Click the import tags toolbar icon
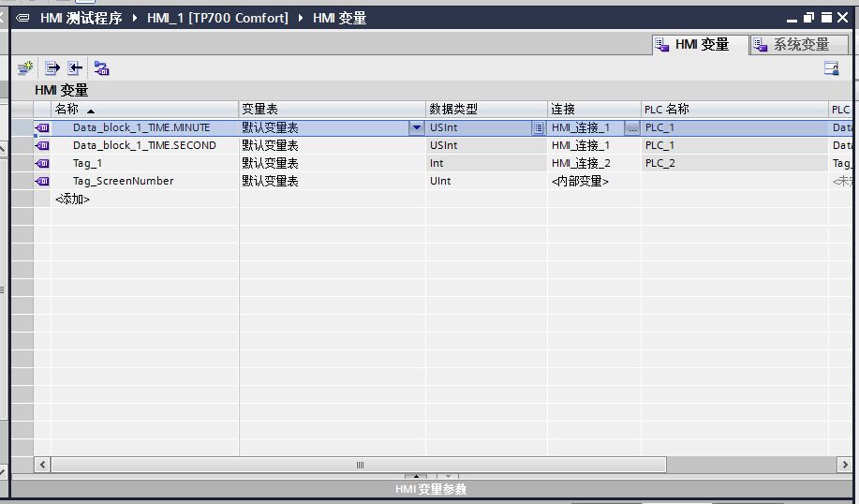 (x=75, y=68)
